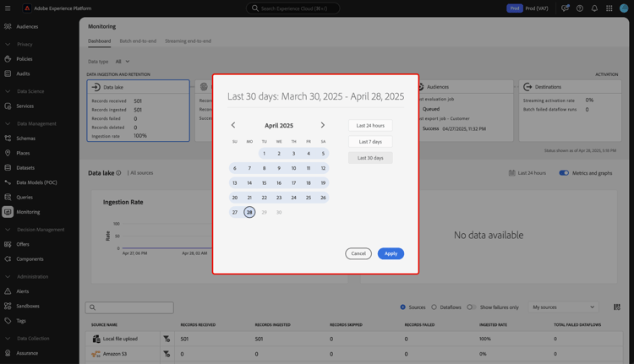Click the Apply button
This screenshot has height=364, width=634.
[391, 253]
